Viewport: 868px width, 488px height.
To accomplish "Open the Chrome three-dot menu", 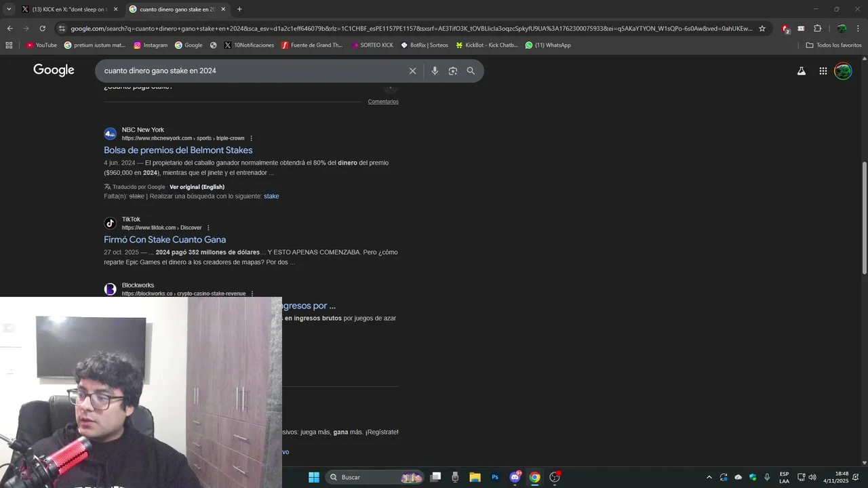I will (x=859, y=28).
